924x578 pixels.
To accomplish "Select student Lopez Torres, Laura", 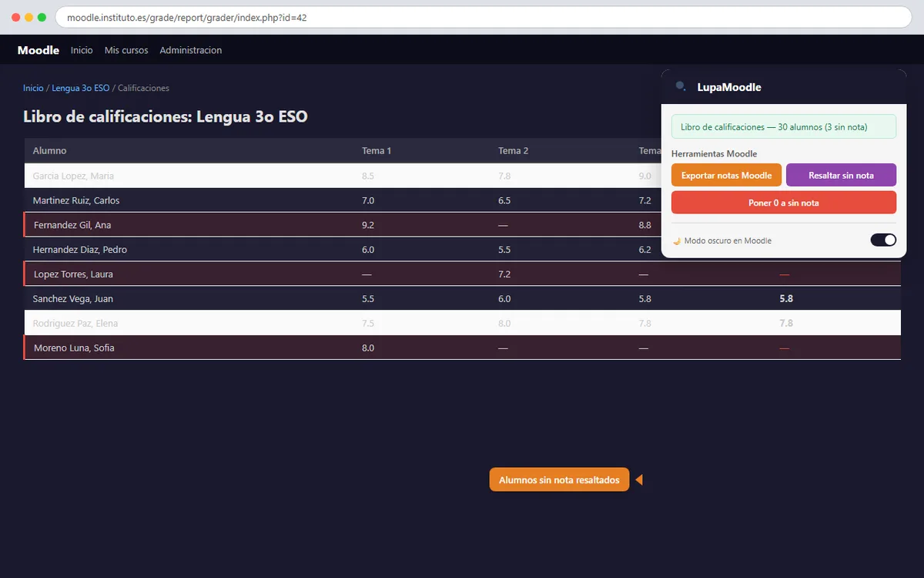I will [73, 274].
